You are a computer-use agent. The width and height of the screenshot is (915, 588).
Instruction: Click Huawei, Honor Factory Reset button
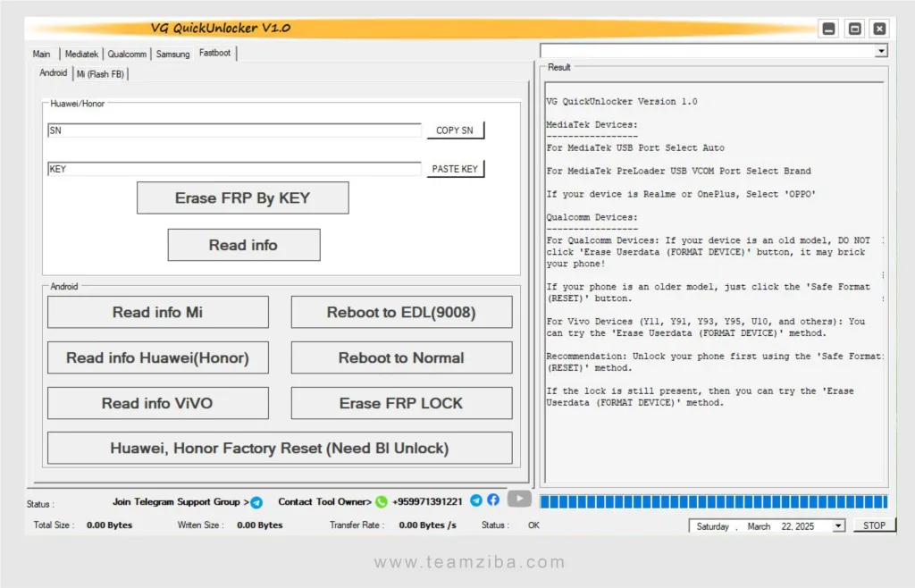280,449
